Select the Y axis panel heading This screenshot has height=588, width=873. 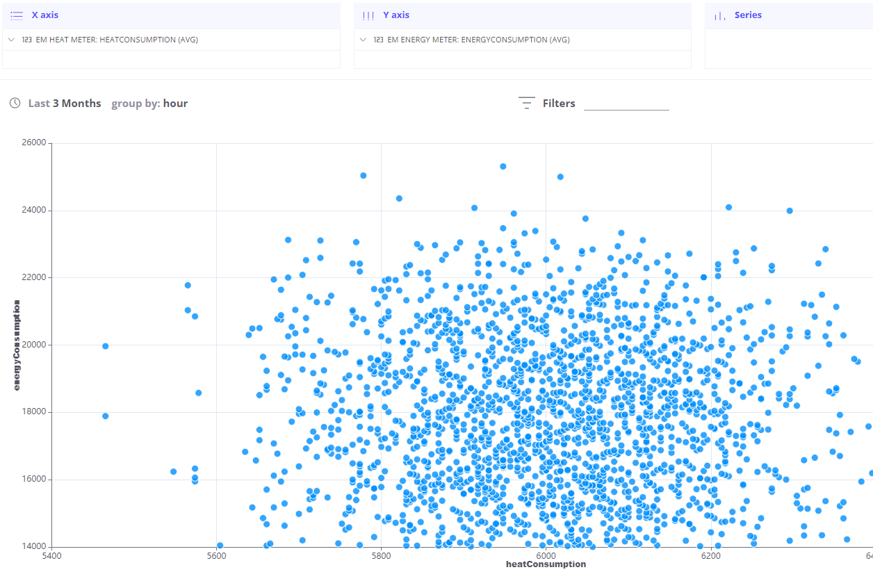pos(396,15)
